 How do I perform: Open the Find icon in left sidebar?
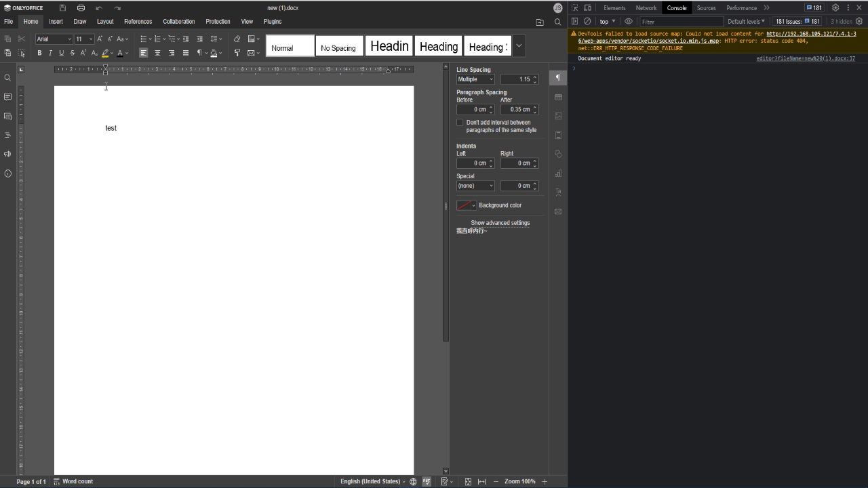(x=7, y=78)
